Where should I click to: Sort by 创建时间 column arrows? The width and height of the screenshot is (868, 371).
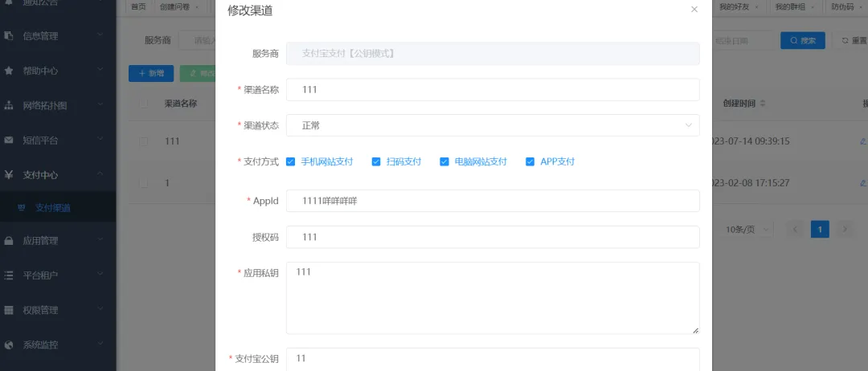coord(763,104)
